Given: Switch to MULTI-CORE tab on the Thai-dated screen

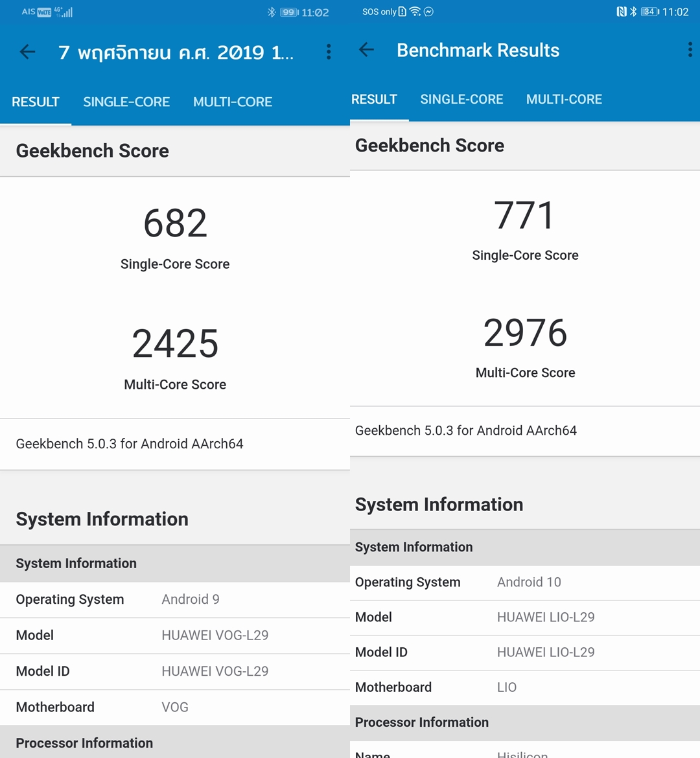Looking at the screenshot, I should coord(233,102).
